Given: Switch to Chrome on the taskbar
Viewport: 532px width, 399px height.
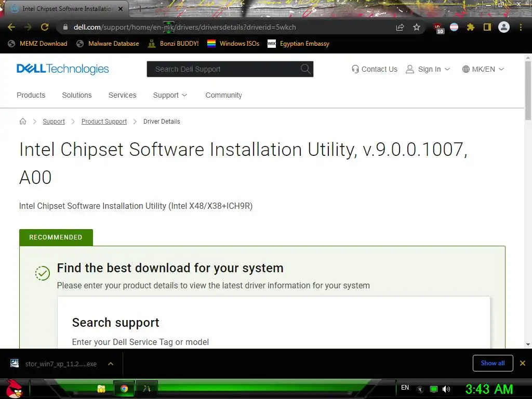Looking at the screenshot, I should [124, 389].
